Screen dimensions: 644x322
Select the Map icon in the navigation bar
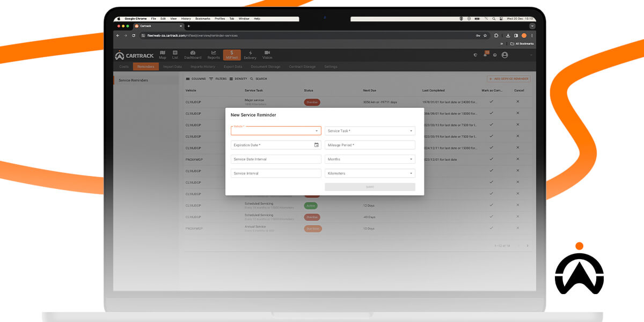(163, 54)
